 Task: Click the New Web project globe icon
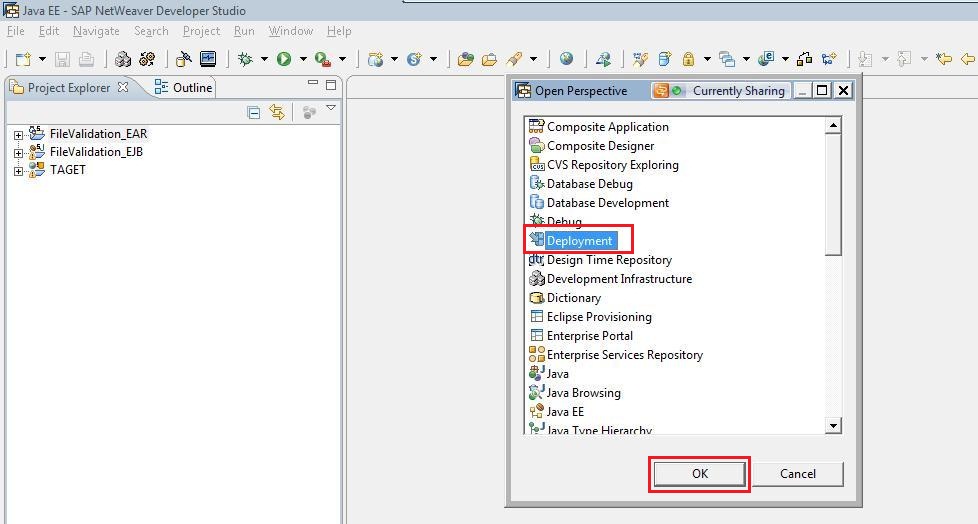click(375, 59)
